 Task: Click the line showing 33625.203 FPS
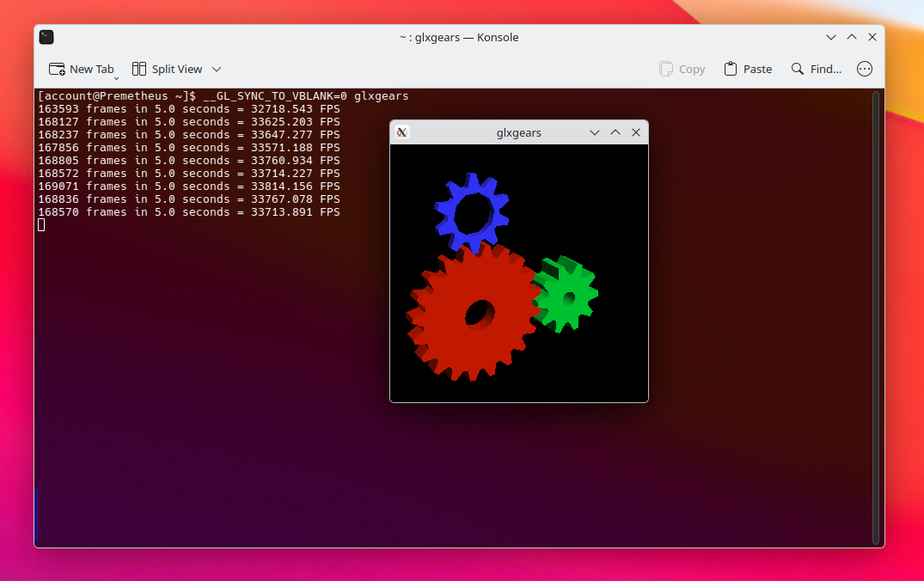point(189,122)
